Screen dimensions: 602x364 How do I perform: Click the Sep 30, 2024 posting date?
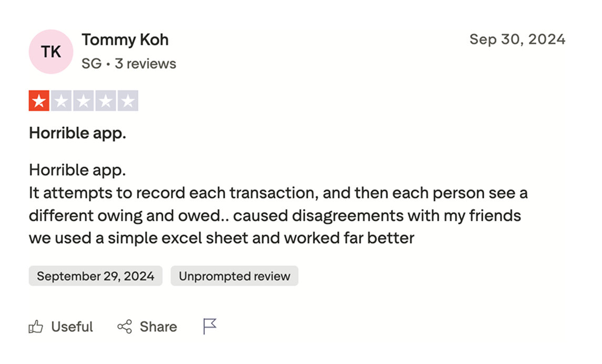[x=517, y=39]
